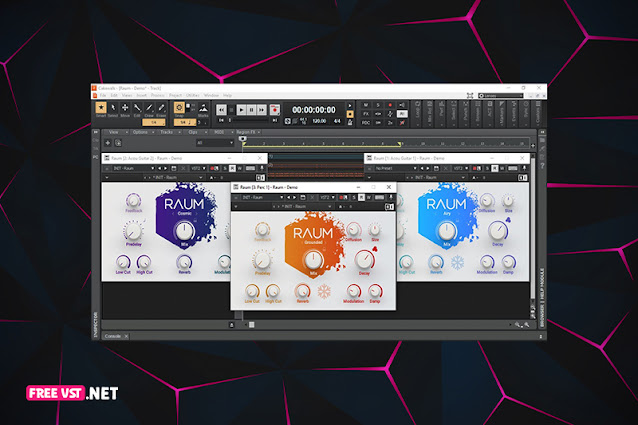Activate the Edit tool icon
This screenshot has width=638, height=425.
[137, 108]
